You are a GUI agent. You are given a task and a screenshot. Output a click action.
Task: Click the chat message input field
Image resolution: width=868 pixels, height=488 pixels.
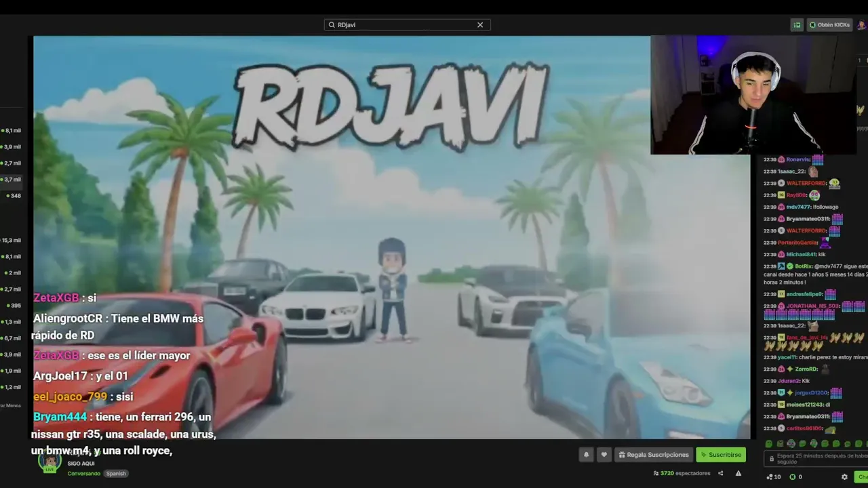(816, 459)
